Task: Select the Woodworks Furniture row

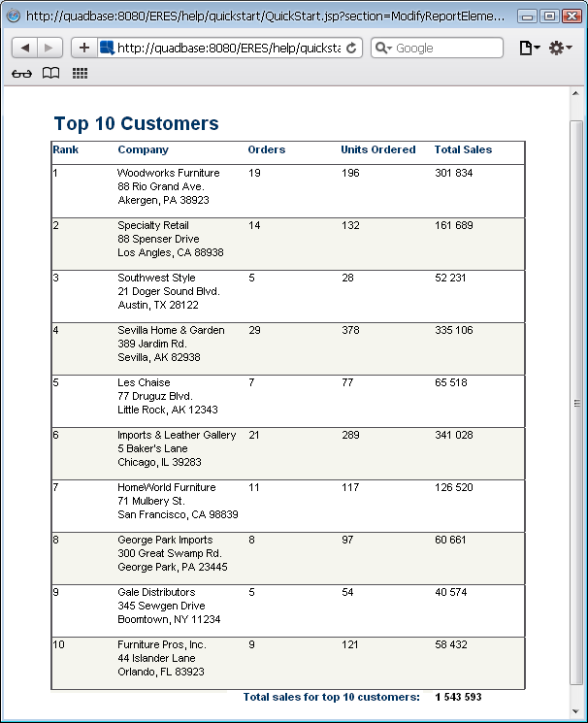Action: tap(288, 191)
